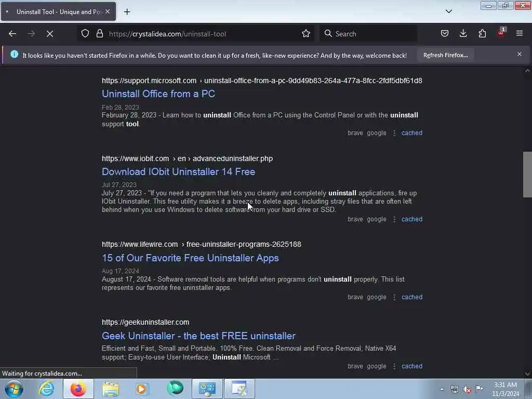532x399 pixels.
Task: Dismiss the Firefox refresh notification bar
Action: pos(520,54)
